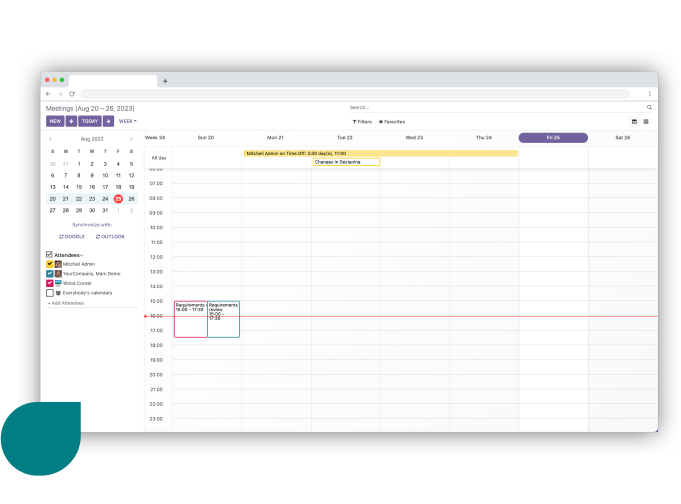The image size is (681, 504).
Task: Go to the previous week arrow
Action: (x=71, y=121)
